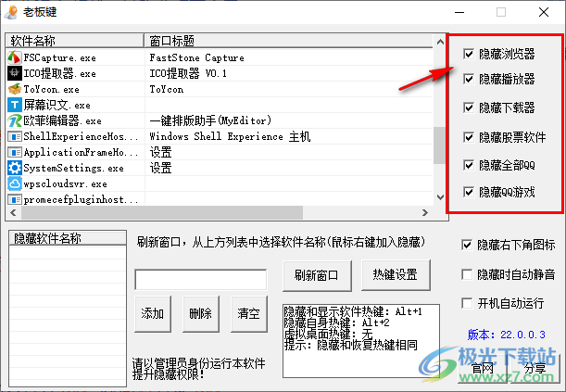
Task: Click the 欧菲编辑器.exe green R icon
Action: [15, 120]
